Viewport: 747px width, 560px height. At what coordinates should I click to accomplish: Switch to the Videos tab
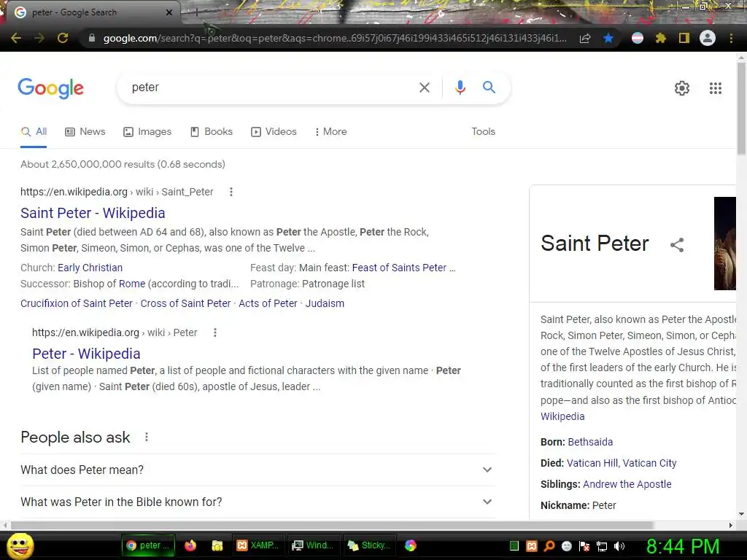[274, 132]
